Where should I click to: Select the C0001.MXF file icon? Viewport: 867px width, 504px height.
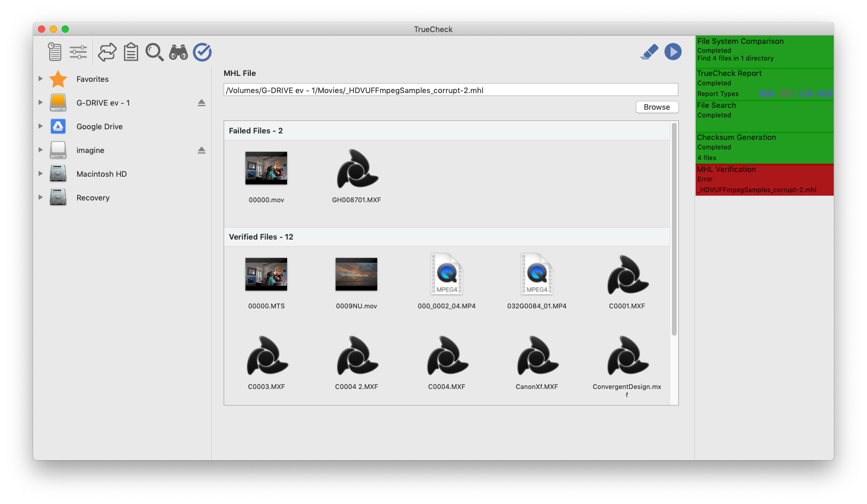pos(627,275)
